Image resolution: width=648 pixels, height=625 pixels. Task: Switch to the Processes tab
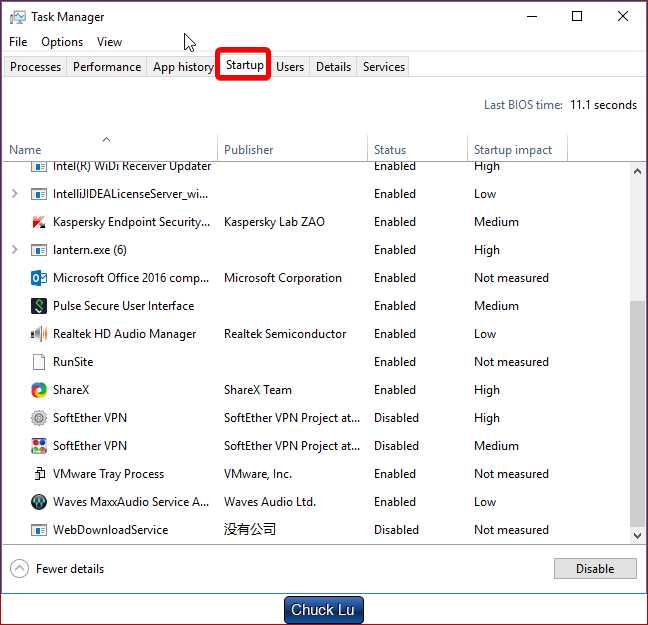pos(35,67)
